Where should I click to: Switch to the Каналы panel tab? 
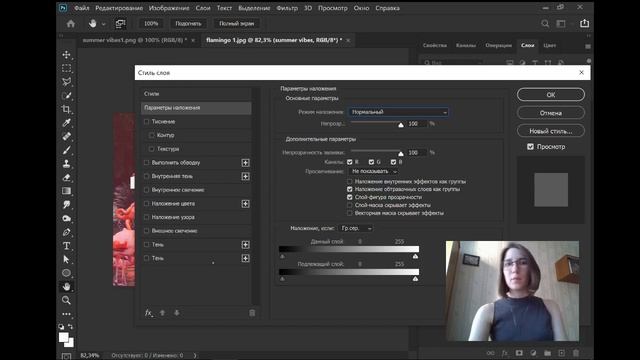click(x=466, y=45)
